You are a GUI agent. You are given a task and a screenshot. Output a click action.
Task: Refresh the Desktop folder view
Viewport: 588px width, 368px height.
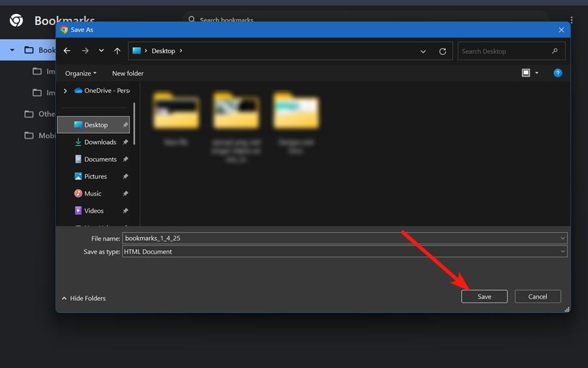coord(443,51)
